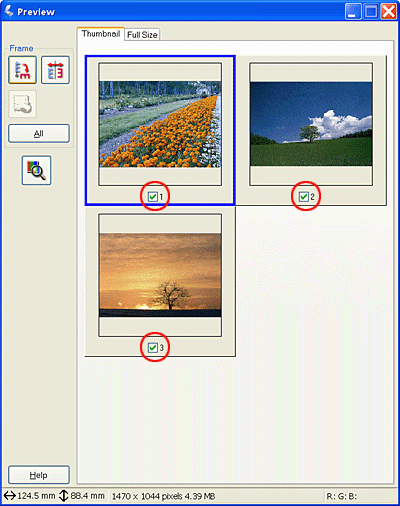Toggle the checkbox for image 2
Screen dimensions: 400x506
pos(303,197)
